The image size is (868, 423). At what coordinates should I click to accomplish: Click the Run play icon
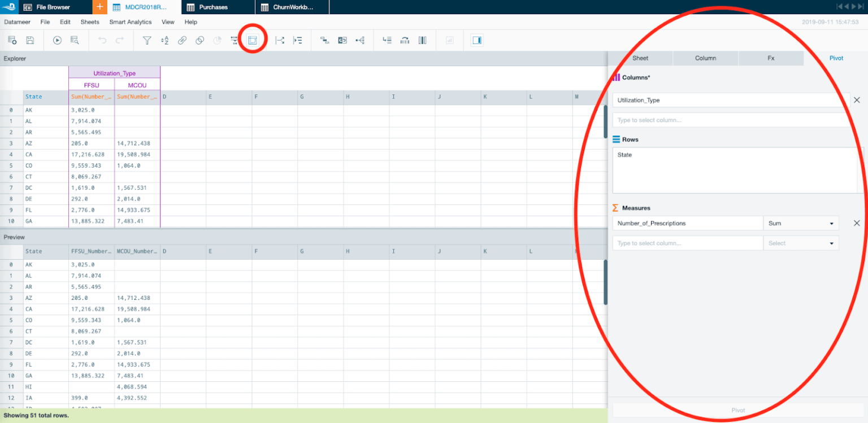[x=57, y=40]
